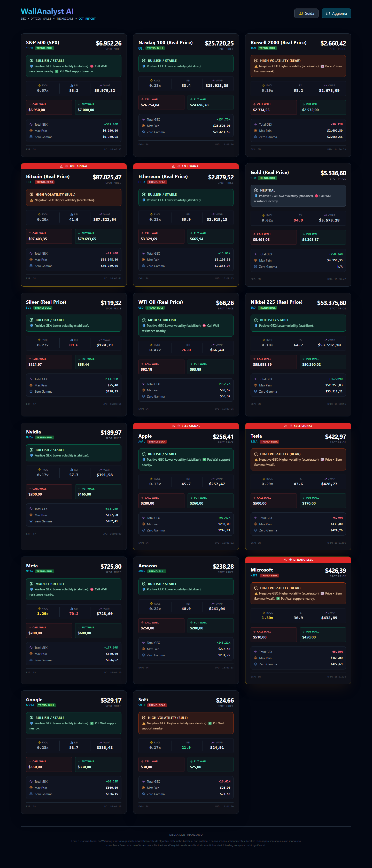Open the Guida help button
The width and height of the screenshot is (372, 868).
pyautogui.click(x=306, y=13)
